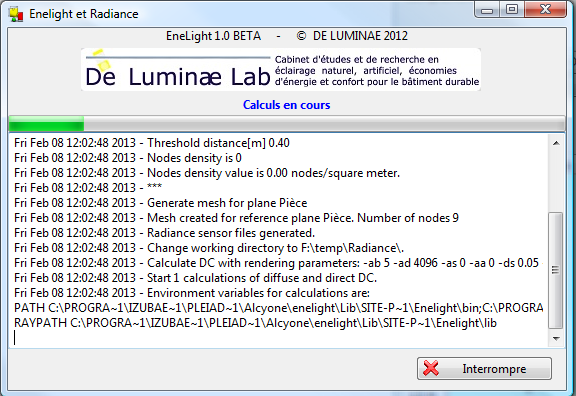Select the 'Threshold distance[m] 0.40' log line
The height and width of the screenshot is (396, 576).
[152, 143]
